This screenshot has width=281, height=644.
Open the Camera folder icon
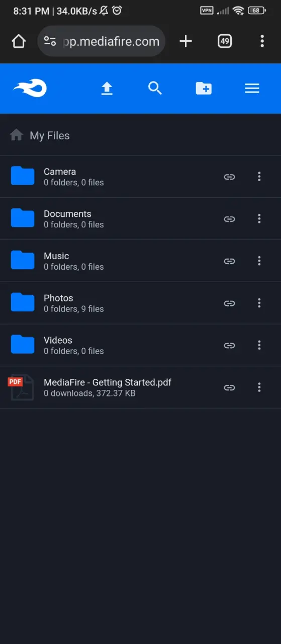pos(23,176)
